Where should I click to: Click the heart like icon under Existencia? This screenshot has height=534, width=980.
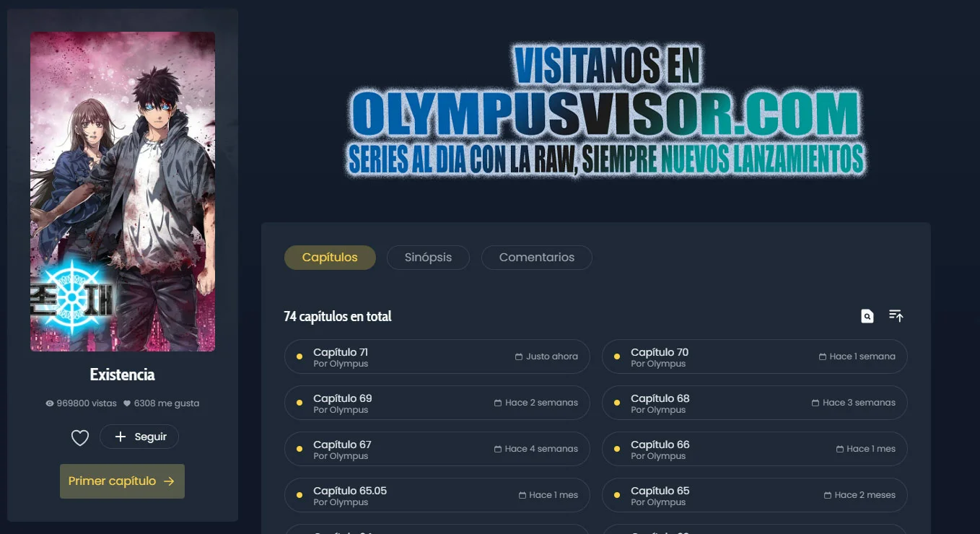(79, 437)
